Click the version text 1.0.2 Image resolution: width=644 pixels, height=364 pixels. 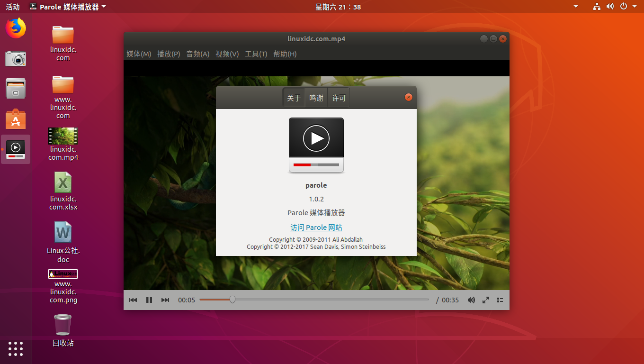[316, 199]
